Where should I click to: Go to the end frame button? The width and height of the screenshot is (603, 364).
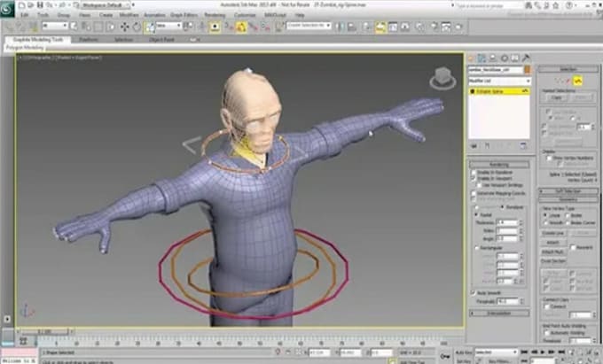(561, 352)
